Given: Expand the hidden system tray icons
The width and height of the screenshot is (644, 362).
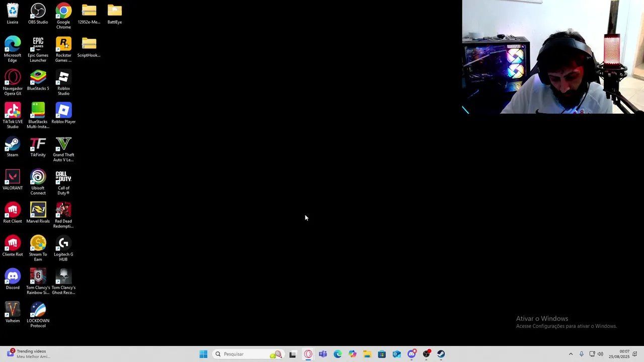Looking at the screenshot, I should [x=571, y=354].
